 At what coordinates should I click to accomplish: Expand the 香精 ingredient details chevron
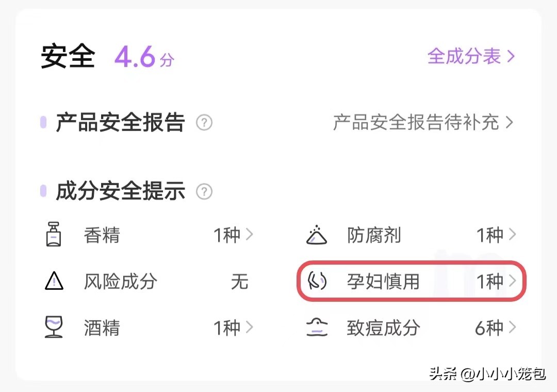tap(251, 235)
